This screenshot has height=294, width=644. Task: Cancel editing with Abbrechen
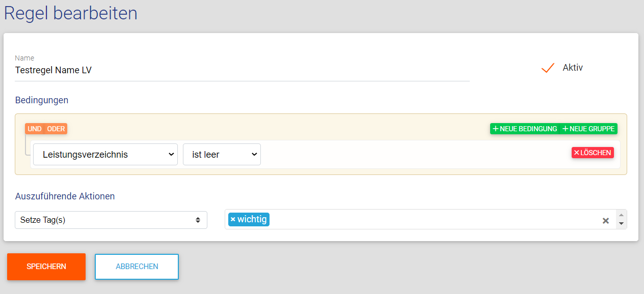tap(137, 267)
